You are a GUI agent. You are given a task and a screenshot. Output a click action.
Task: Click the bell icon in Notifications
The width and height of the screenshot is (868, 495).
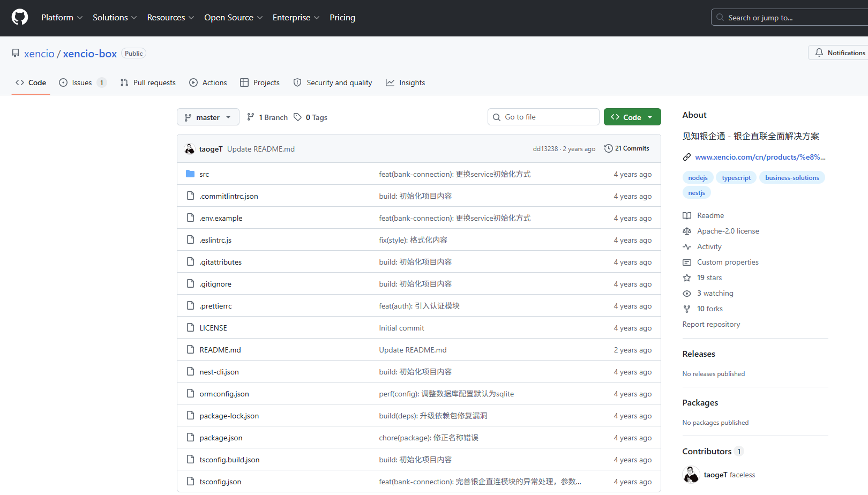(819, 52)
